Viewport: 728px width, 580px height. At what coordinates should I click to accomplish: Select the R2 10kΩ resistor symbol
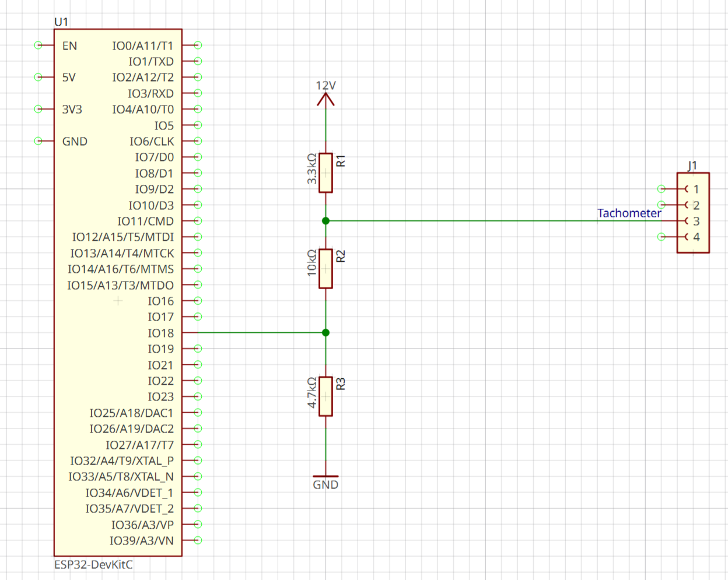coord(325,269)
